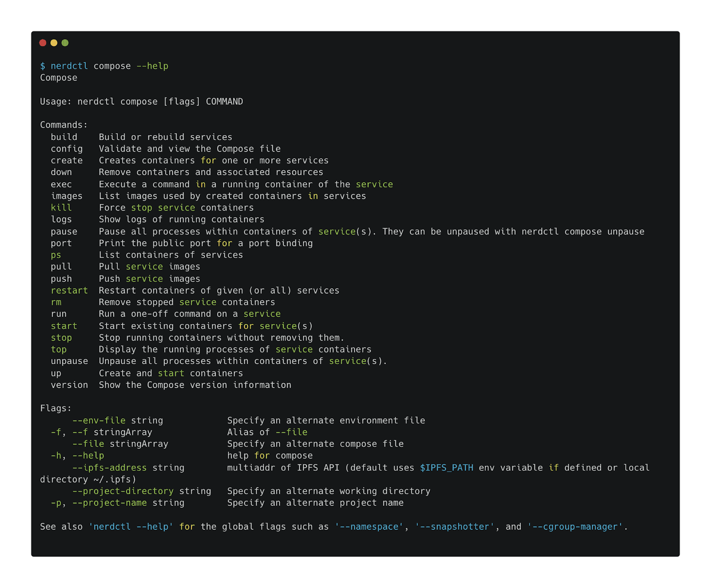Select the 'up' command name
Viewport: 711px width, 588px height.
pos(56,373)
